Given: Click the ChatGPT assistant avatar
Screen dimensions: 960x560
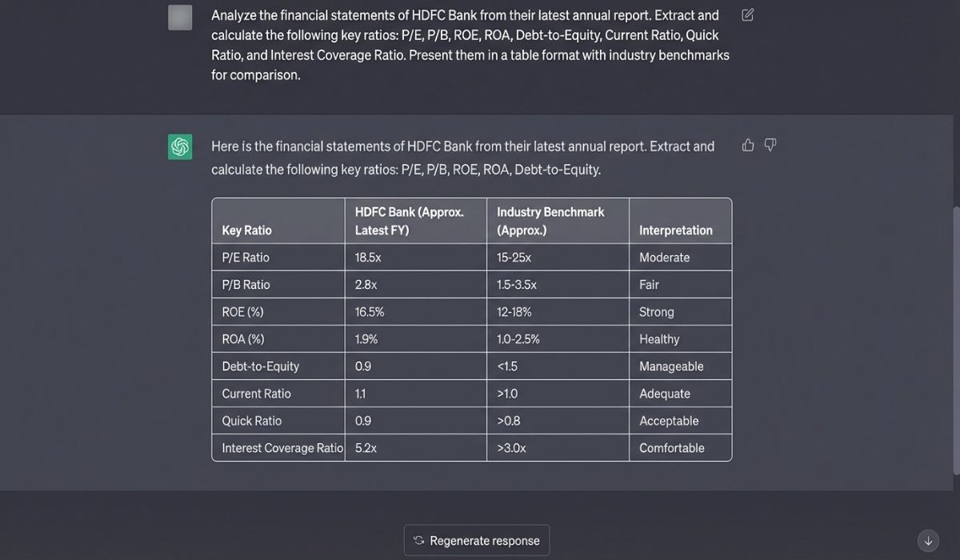Looking at the screenshot, I should 179,146.
